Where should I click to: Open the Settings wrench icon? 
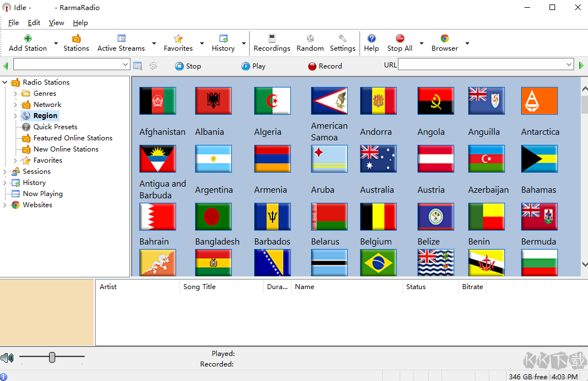[x=342, y=38]
